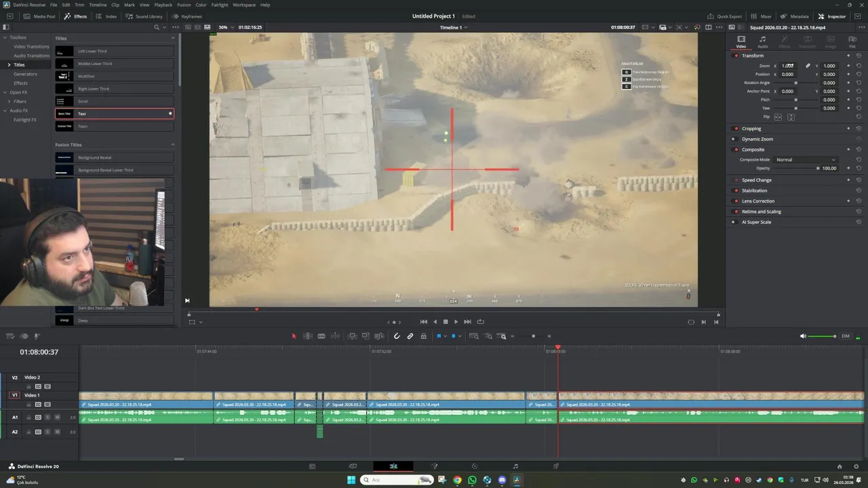868x488 pixels.
Task: Jump to the last frame
Action: (x=467, y=322)
